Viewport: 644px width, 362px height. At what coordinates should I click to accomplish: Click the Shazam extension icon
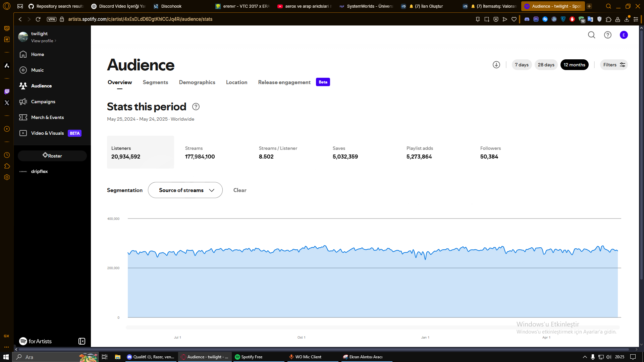(x=545, y=19)
